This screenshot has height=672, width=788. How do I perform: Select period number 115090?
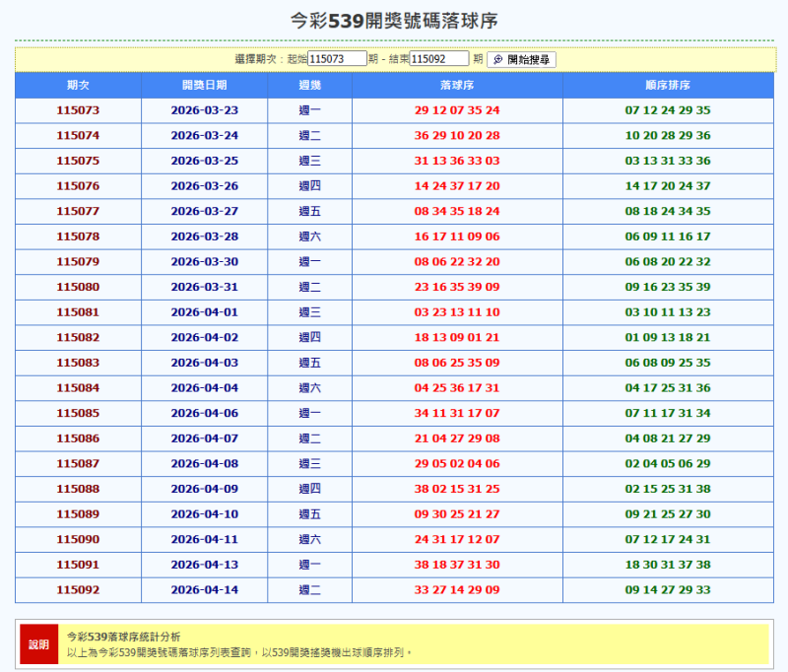coord(78,539)
